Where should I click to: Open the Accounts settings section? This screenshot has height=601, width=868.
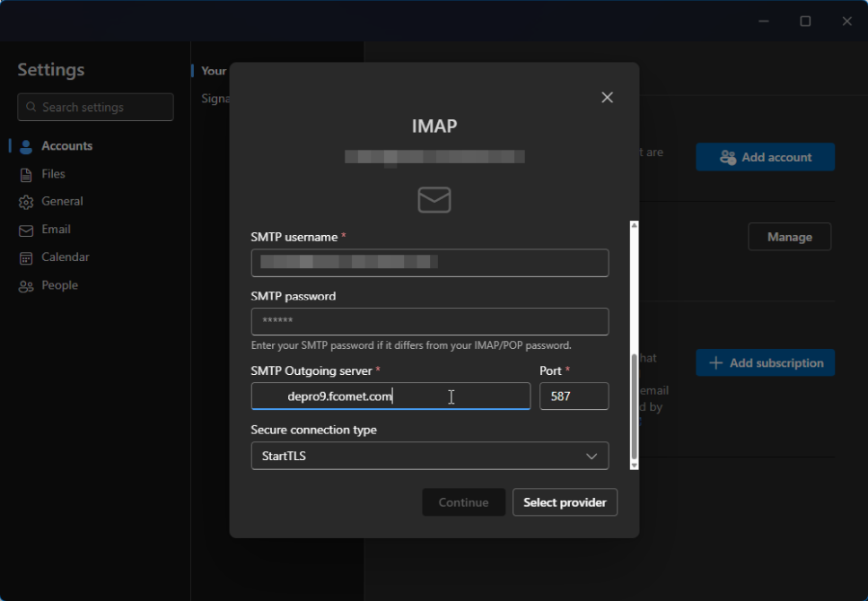point(66,146)
